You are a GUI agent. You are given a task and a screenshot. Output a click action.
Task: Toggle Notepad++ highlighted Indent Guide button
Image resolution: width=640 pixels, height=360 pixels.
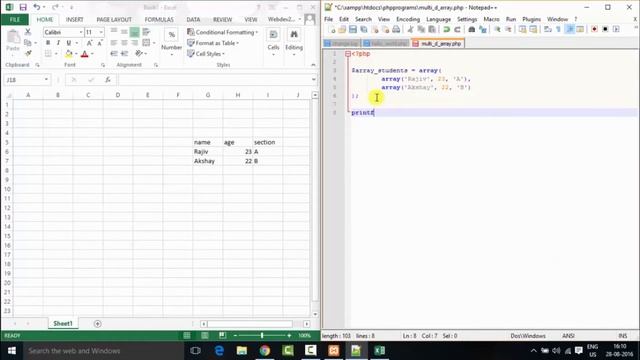569,29
